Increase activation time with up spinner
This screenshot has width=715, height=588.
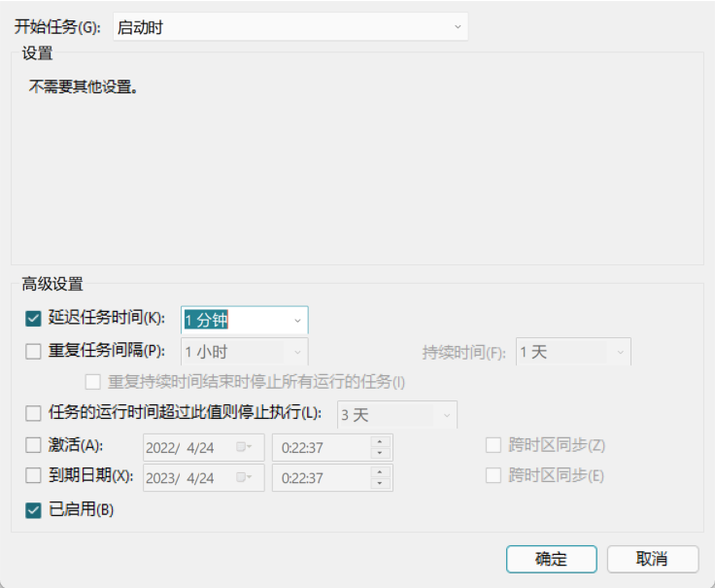[380, 441]
